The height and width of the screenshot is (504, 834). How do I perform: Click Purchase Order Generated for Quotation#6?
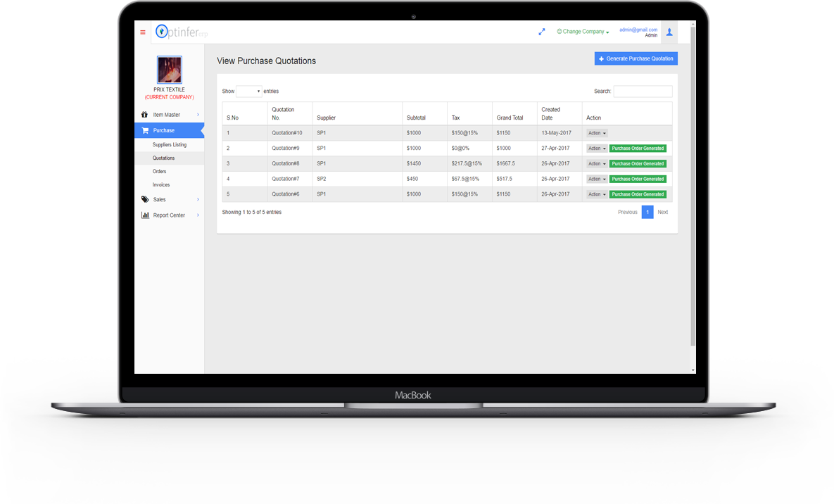point(638,195)
